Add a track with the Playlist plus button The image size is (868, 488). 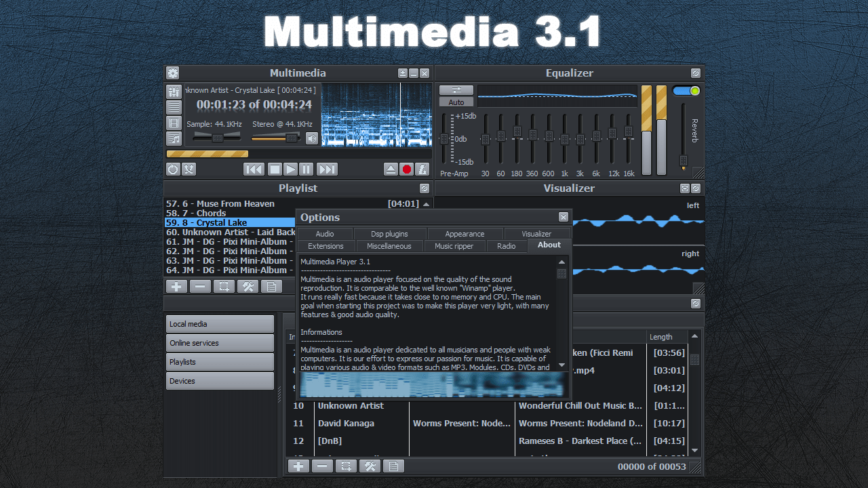(176, 286)
